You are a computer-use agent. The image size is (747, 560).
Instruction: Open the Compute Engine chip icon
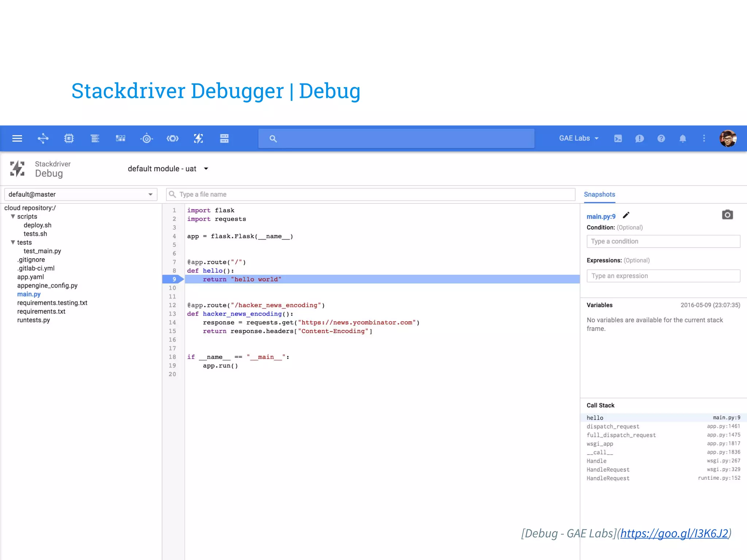pyautogui.click(x=69, y=139)
